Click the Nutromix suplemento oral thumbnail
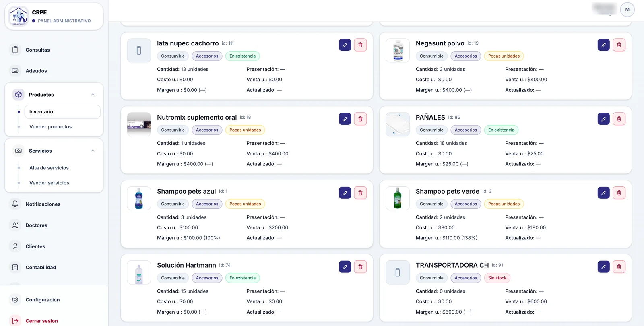 [139, 124]
